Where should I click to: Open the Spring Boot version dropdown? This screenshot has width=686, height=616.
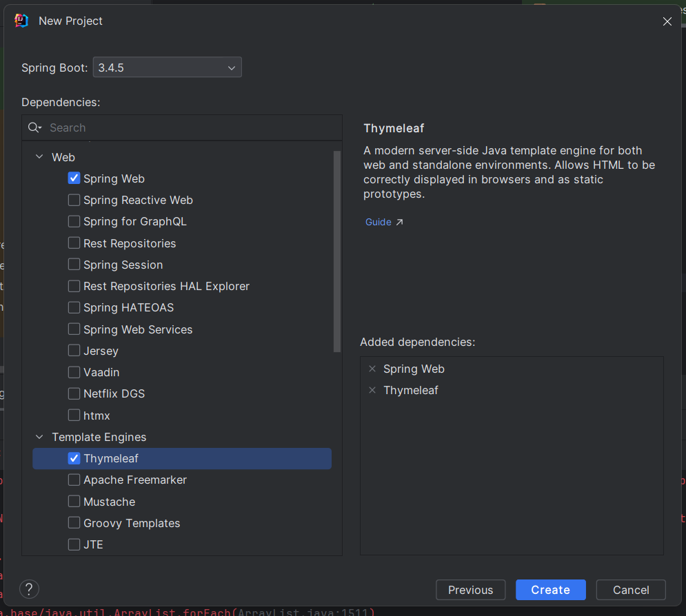[167, 68]
